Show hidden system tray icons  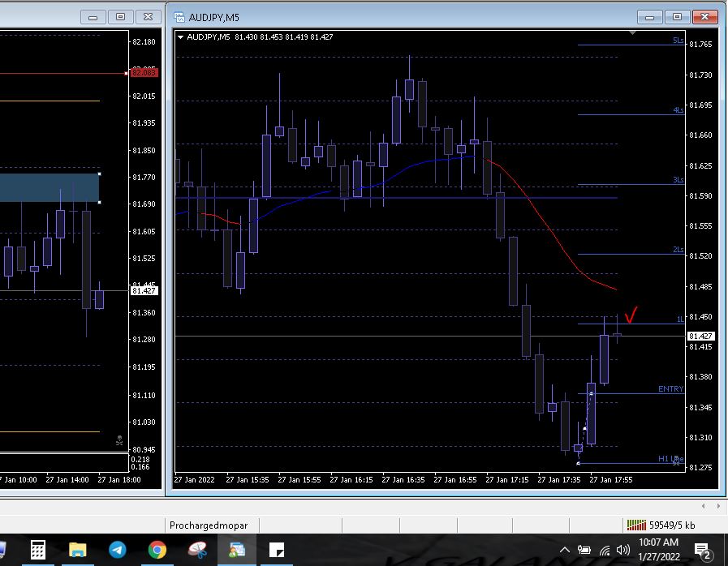coord(565,550)
